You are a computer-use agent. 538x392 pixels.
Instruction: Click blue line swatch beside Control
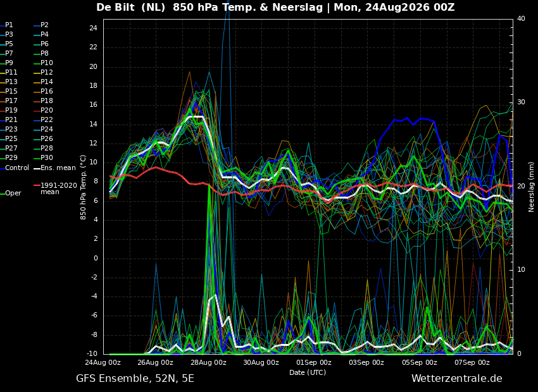point(2,169)
